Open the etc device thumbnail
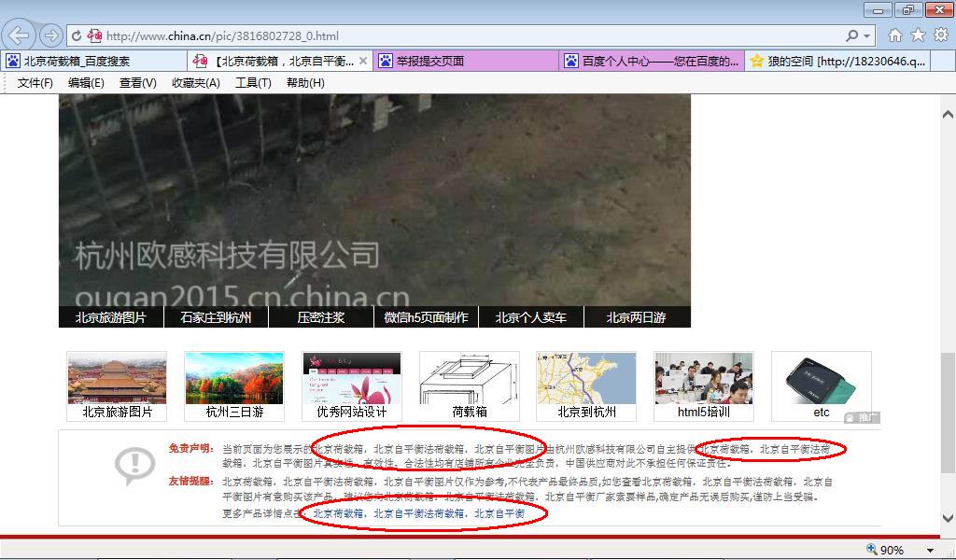Viewport: 956px width, 560px height. coord(822,386)
